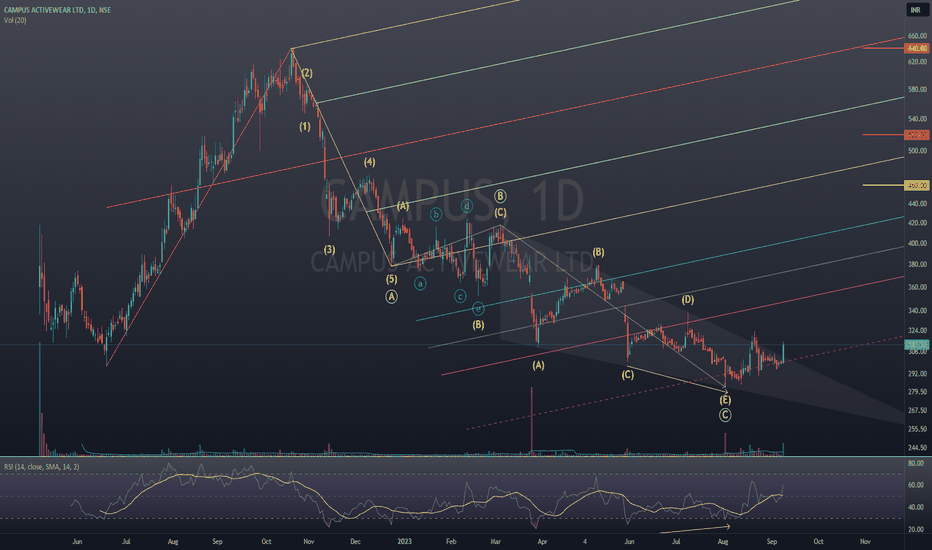This screenshot has height=550, width=932.
Task: Click 540.00 on the price axis
Action: [917, 119]
